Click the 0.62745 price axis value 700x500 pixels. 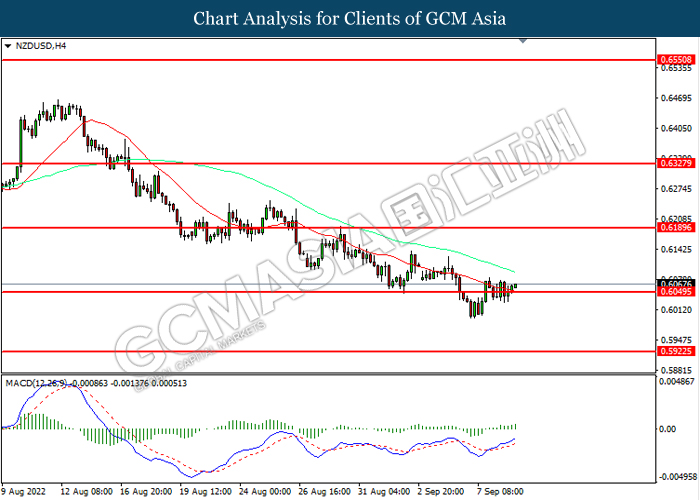click(x=676, y=189)
